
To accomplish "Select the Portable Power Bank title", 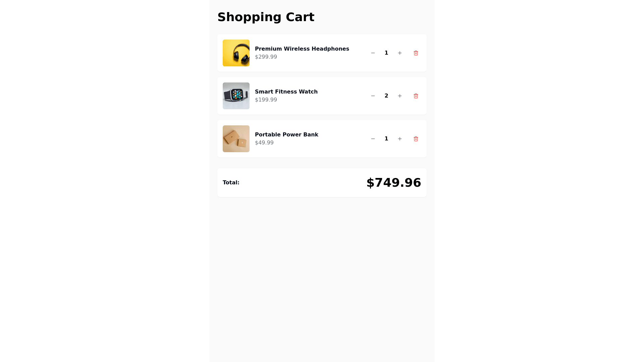I will click(286, 135).
